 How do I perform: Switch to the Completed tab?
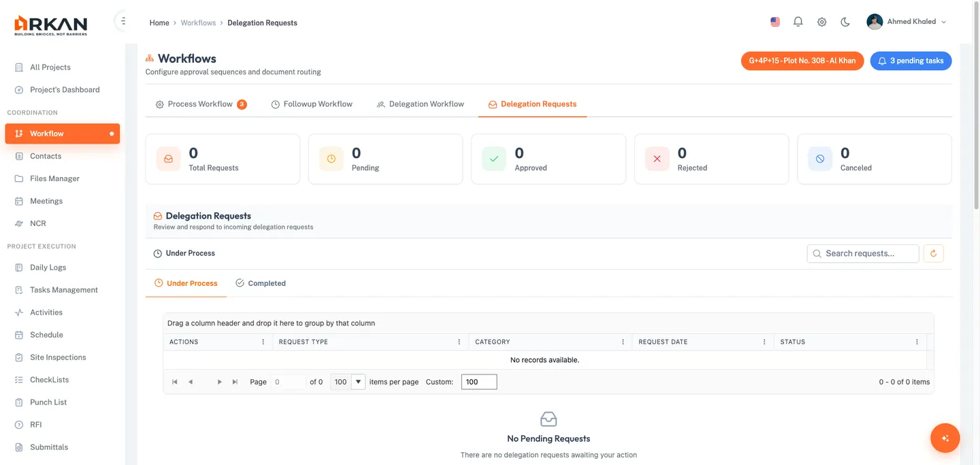[260, 283]
